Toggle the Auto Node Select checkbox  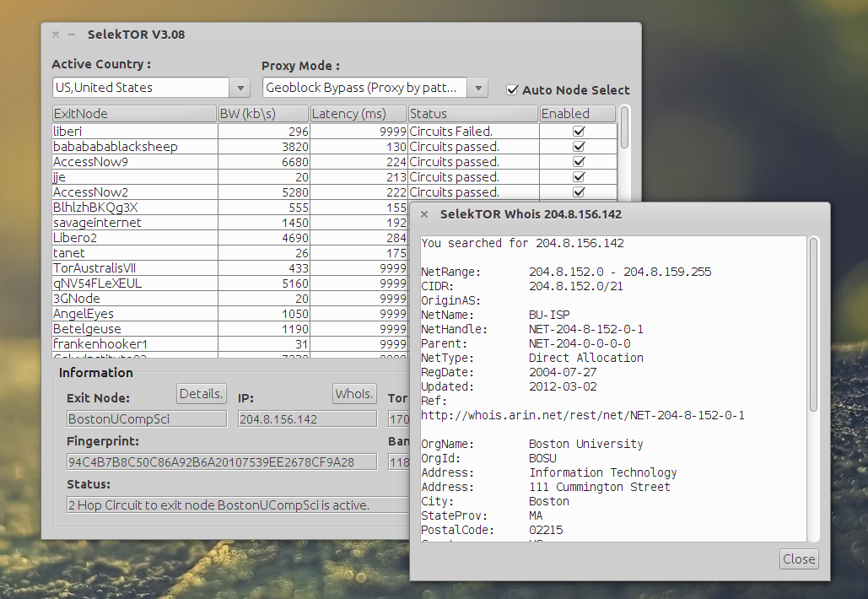(512, 89)
